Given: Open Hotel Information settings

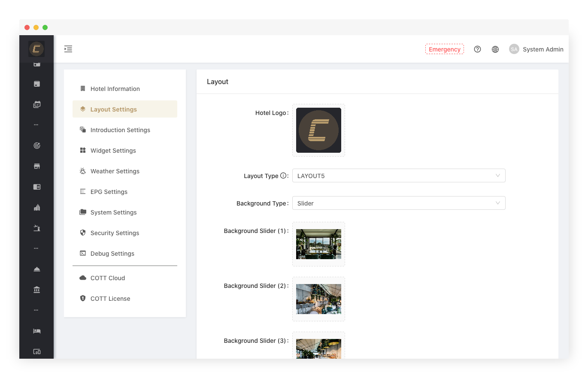Looking at the screenshot, I should coord(125,89).
